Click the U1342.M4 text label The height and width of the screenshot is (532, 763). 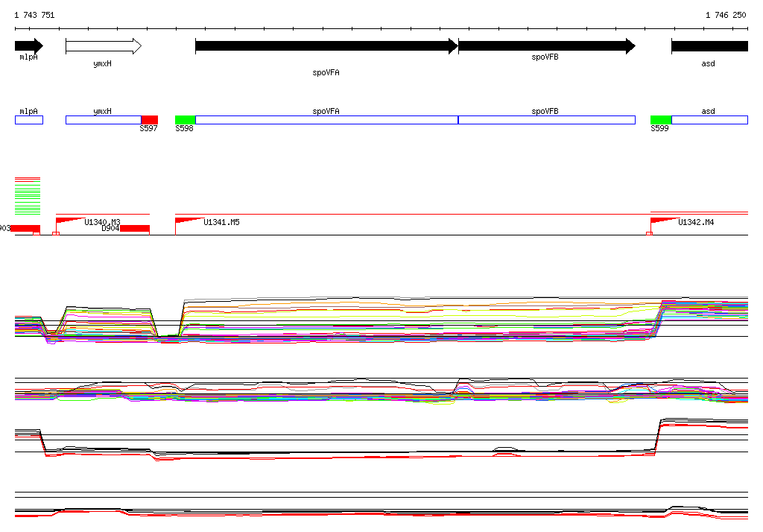697,223
